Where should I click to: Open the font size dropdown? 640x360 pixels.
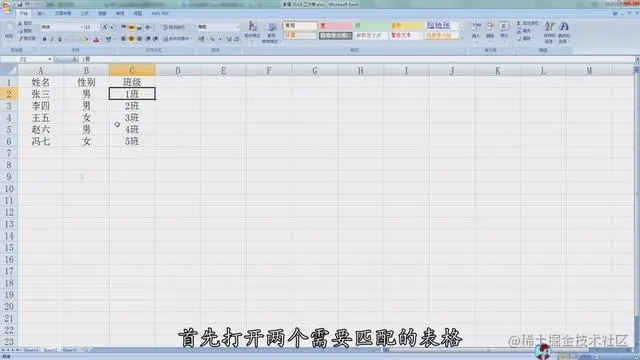coord(97,27)
